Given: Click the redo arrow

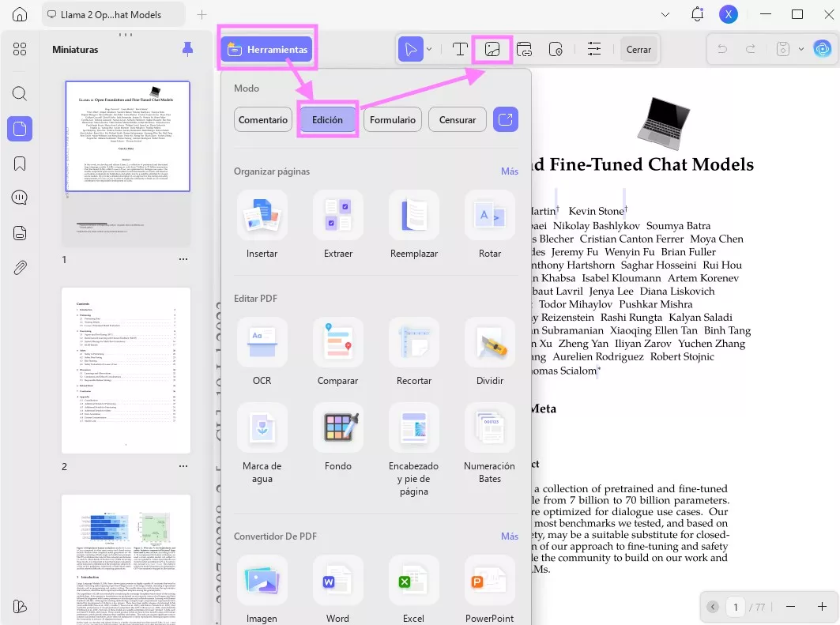Looking at the screenshot, I should [751, 49].
